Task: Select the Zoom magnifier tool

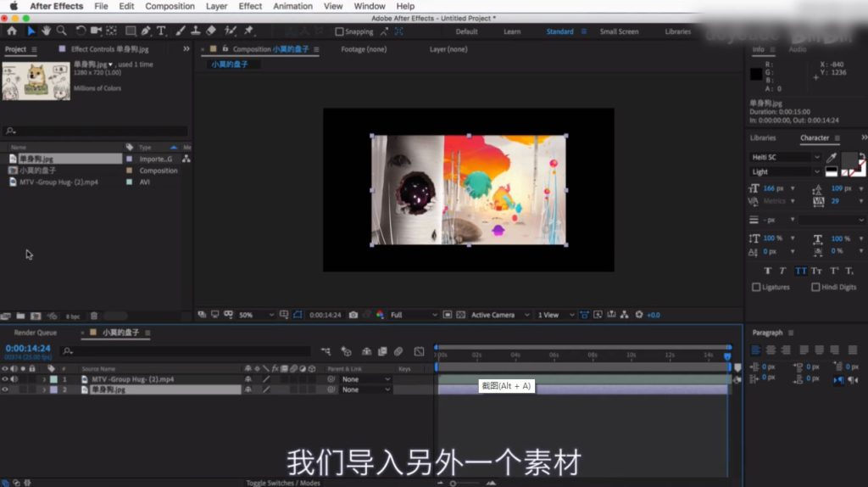Action: (61, 31)
